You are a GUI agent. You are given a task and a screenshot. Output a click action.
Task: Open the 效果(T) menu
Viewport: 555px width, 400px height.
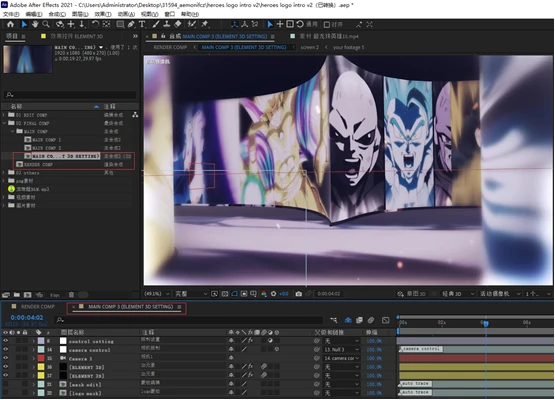coord(103,14)
